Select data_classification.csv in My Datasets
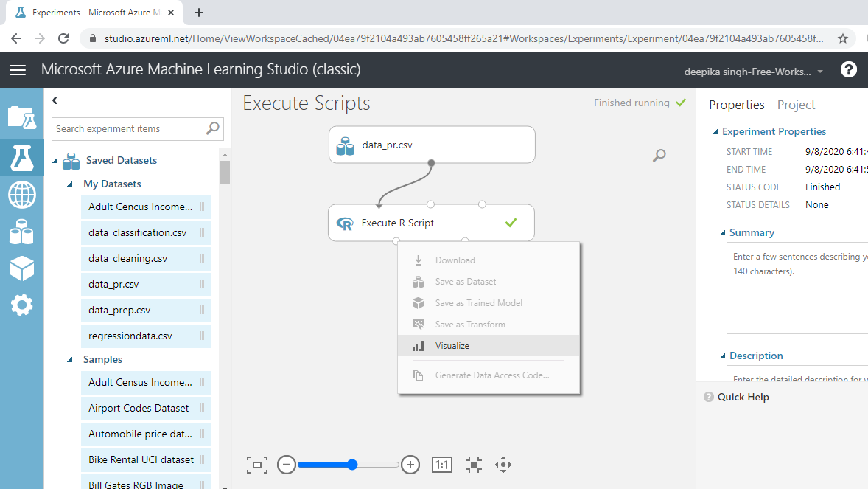This screenshot has height=489, width=868. pos(146,233)
